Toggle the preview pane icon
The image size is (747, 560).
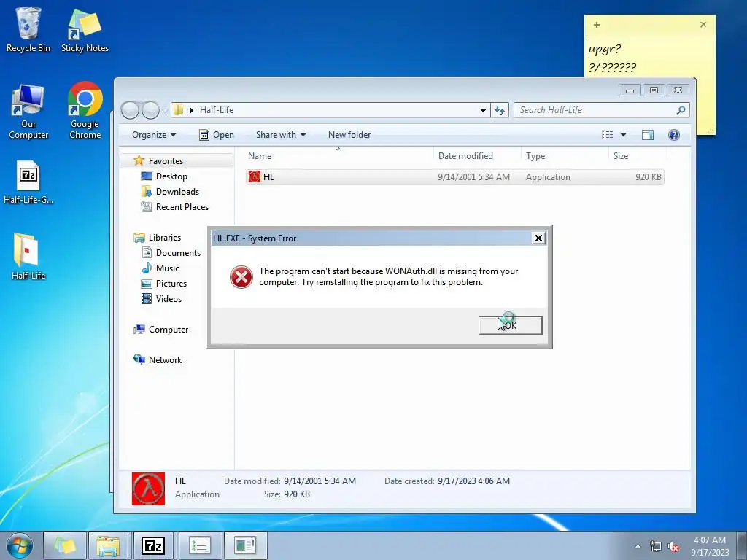(648, 135)
